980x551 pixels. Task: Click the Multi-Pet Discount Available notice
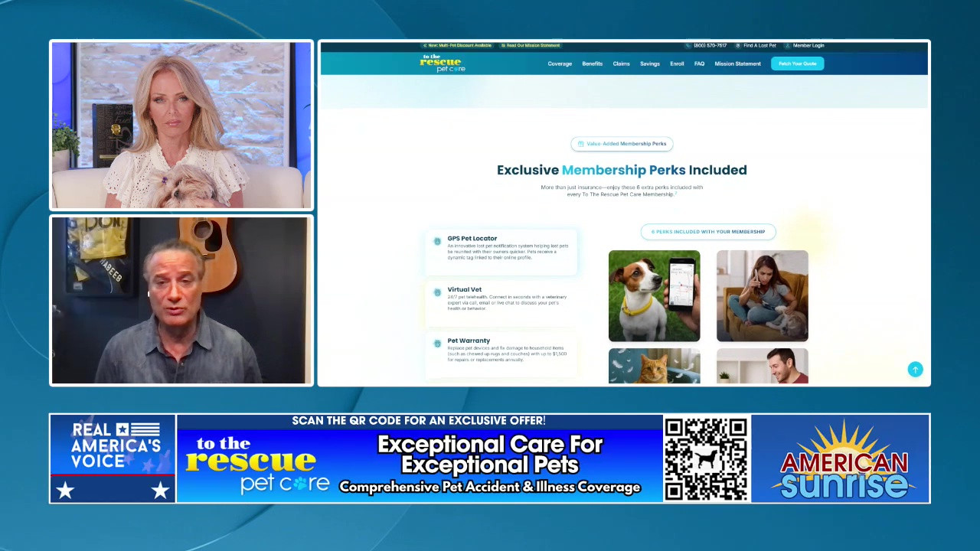(x=459, y=46)
